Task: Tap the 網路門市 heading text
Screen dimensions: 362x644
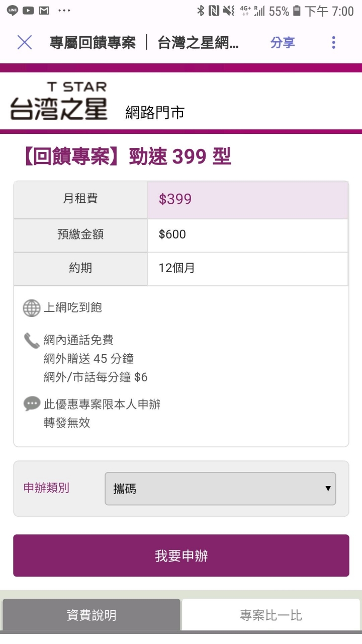Action: coord(155,113)
